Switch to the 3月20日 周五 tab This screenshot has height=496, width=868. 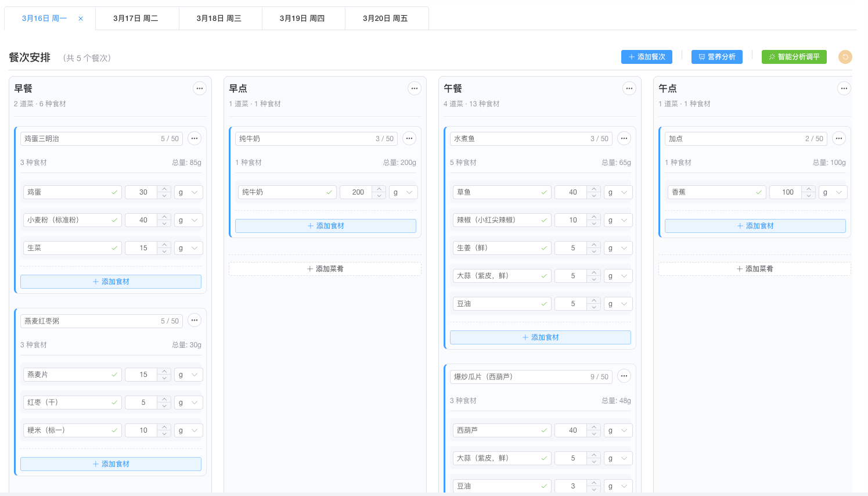(386, 19)
